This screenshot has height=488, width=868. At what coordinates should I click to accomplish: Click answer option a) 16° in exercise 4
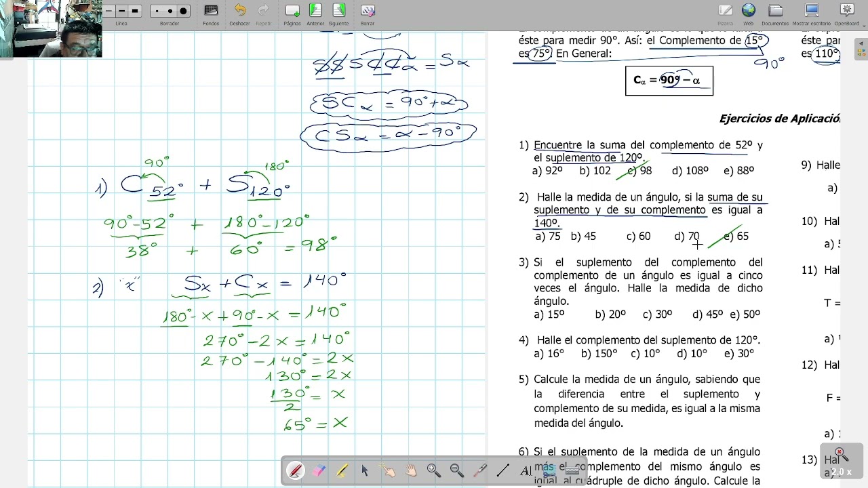point(549,354)
